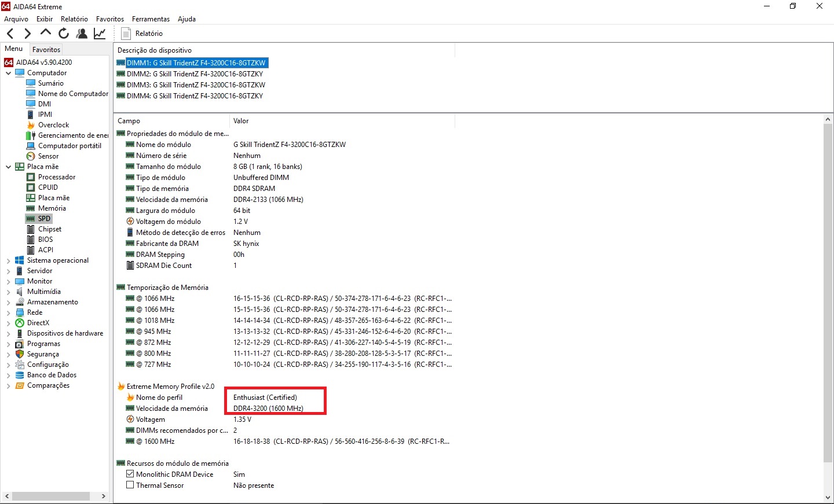Open the IPMI tree item
The image size is (834, 504).
45,115
